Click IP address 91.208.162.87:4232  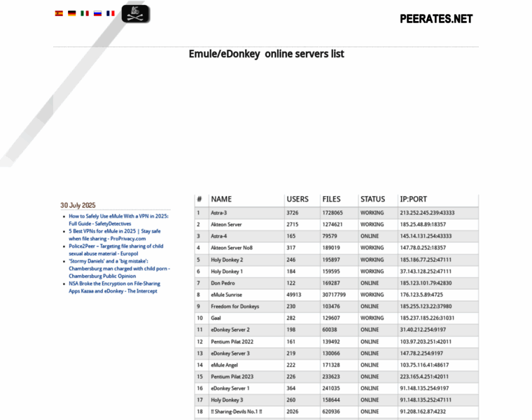click(x=423, y=412)
